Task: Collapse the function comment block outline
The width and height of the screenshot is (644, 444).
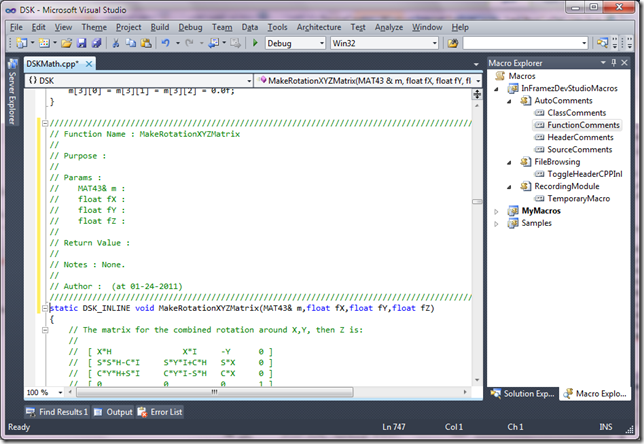Action: (45, 123)
